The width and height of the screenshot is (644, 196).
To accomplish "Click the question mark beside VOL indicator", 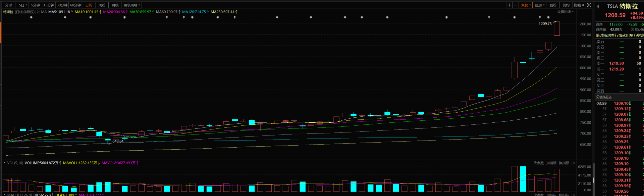I will pos(4,163).
